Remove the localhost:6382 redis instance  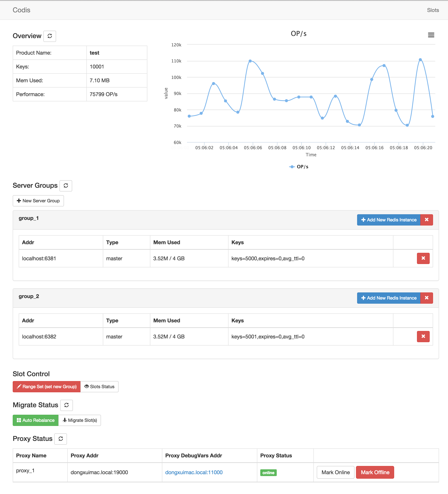click(x=423, y=336)
